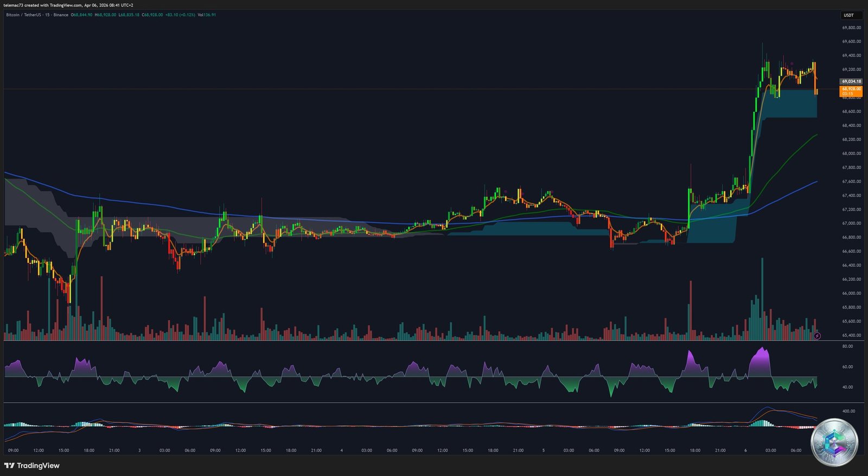Click date label 4 on time axis
The image size is (868, 476).
(341, 451)
